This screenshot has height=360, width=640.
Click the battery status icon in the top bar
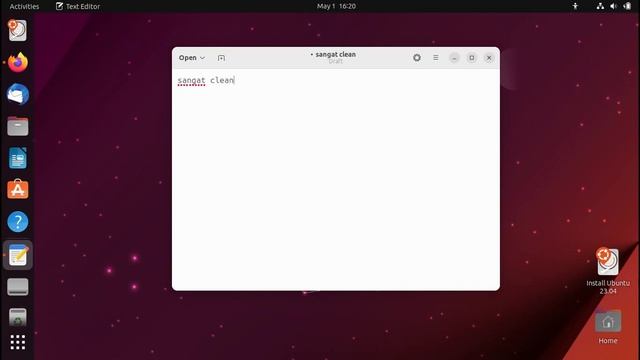[x=627, y=6]
